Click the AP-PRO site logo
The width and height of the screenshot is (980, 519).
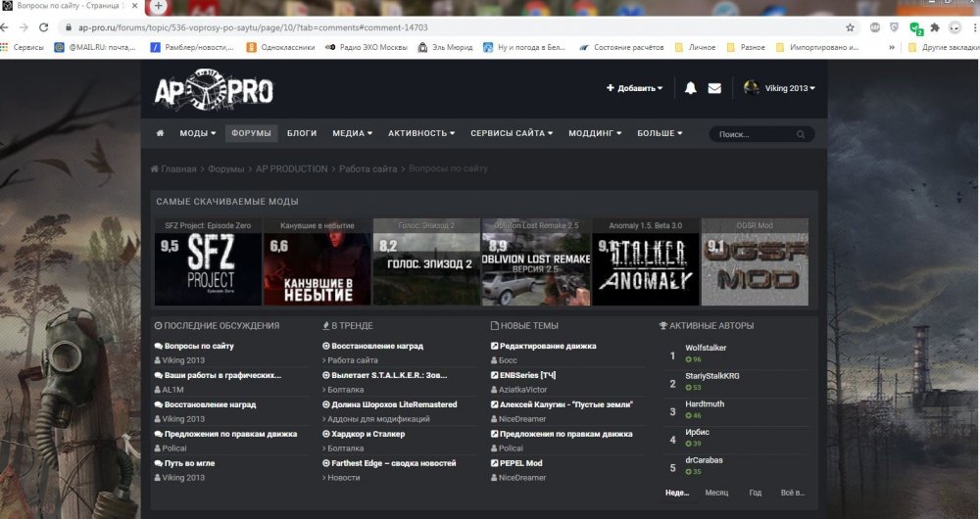(214, 91)
